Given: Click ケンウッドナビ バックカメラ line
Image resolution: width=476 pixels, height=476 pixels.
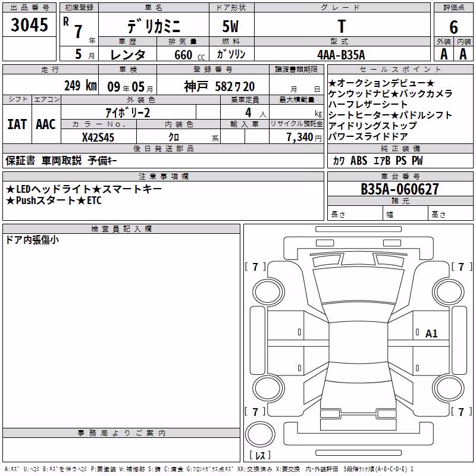Looking at the screenshot, I should (390, 93).
